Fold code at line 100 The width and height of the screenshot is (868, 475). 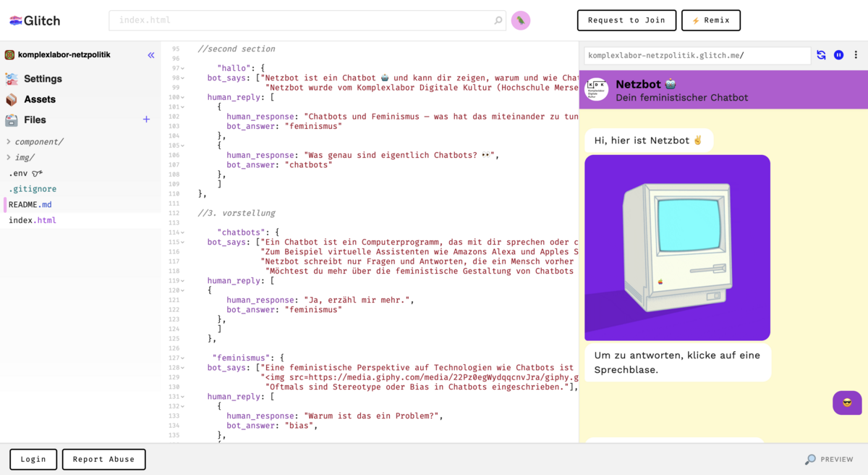click(183, 98)
